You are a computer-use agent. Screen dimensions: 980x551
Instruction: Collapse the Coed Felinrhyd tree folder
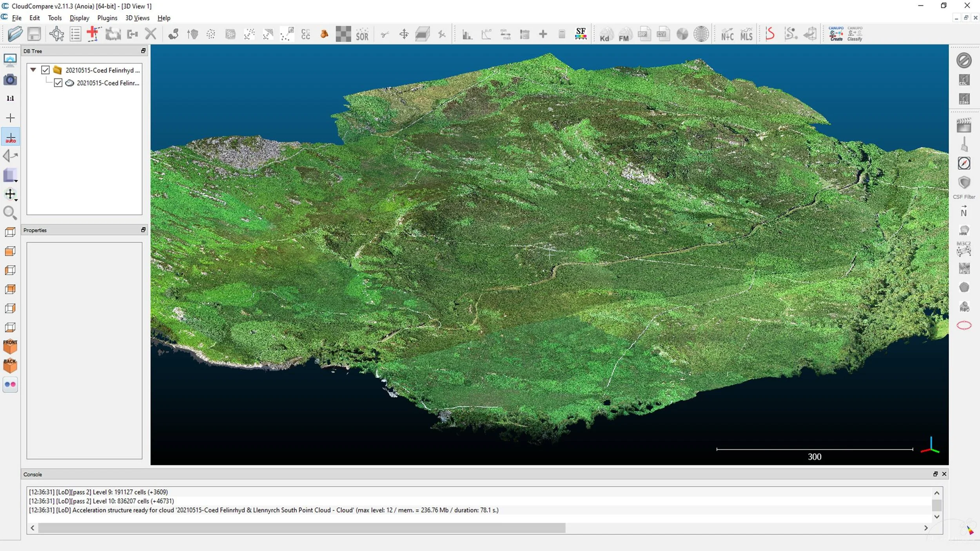pyautogui.click(x=33, y=70)
